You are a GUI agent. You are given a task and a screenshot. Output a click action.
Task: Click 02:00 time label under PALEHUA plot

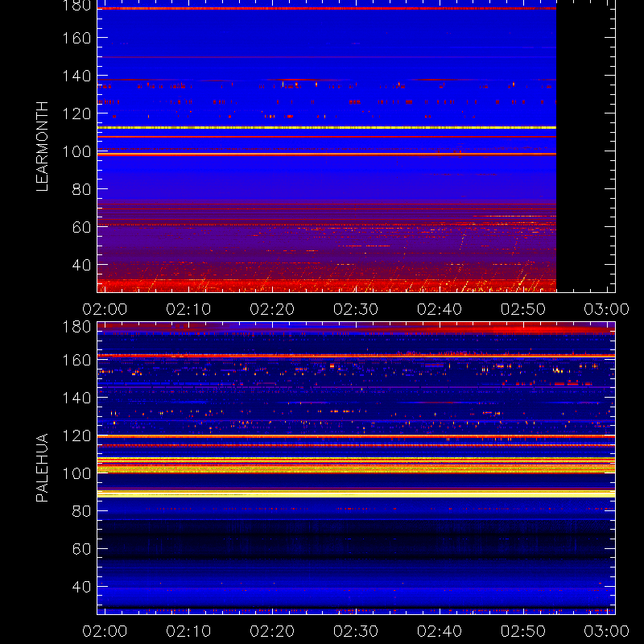tap(105, 631)
